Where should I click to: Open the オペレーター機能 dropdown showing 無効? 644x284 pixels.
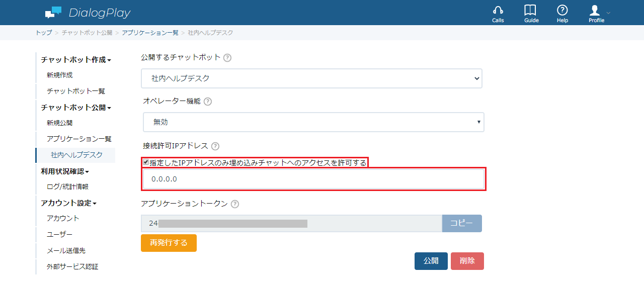pyautogui.click(x=313, y=122)
